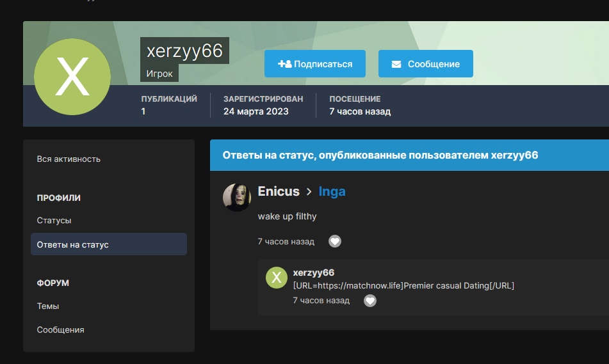Viewport: 609px width, 364px height.
Task: Click the xerzyy66 author name in the reply
Action: coord(313,273)
